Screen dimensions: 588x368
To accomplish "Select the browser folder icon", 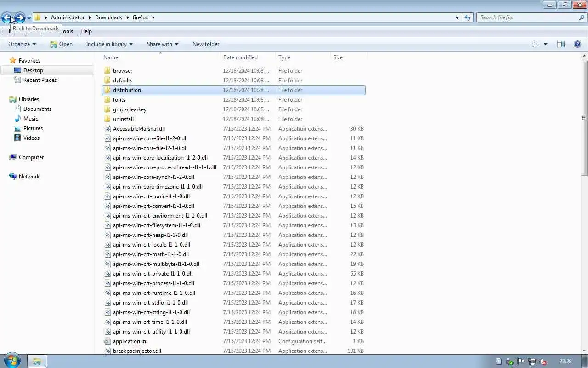I will [x=107, y=71].
